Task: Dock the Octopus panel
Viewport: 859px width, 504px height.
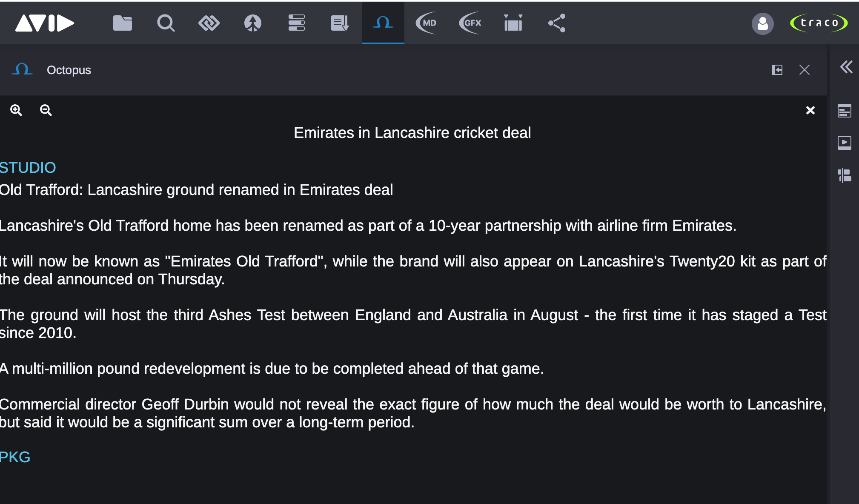Action: click(x=777, y=70)
